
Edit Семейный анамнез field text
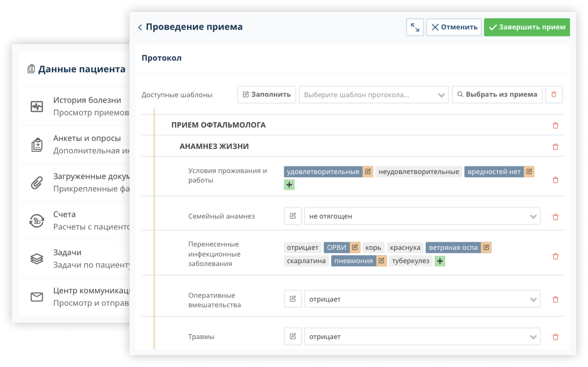click(x=293, y=216)
